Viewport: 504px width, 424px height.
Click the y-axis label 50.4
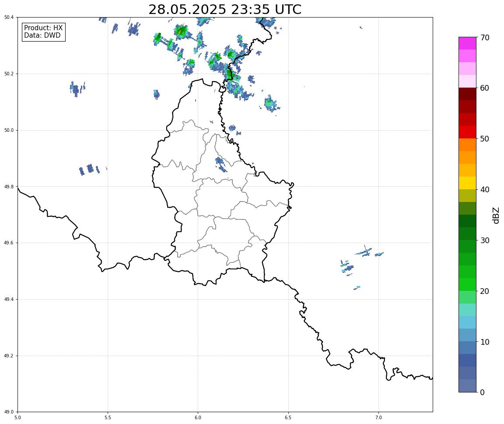pyautogui.click(x=9, y=18)
